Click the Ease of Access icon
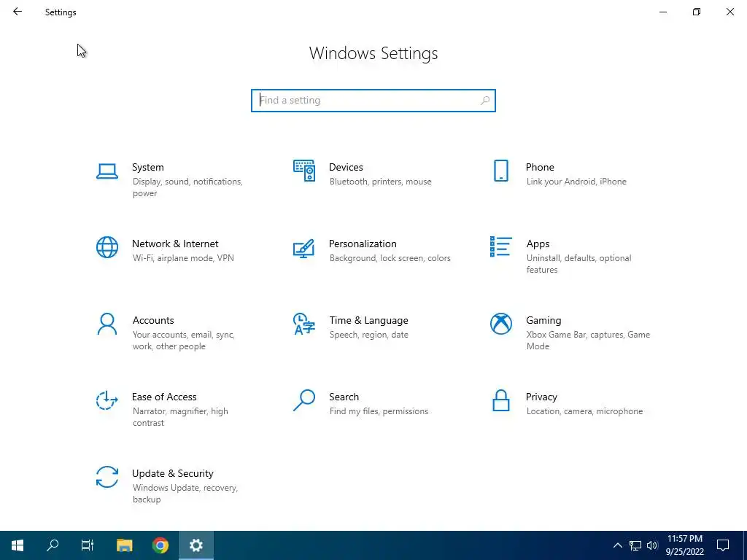This screenshot has height=560, width=747. click(107, 400)
